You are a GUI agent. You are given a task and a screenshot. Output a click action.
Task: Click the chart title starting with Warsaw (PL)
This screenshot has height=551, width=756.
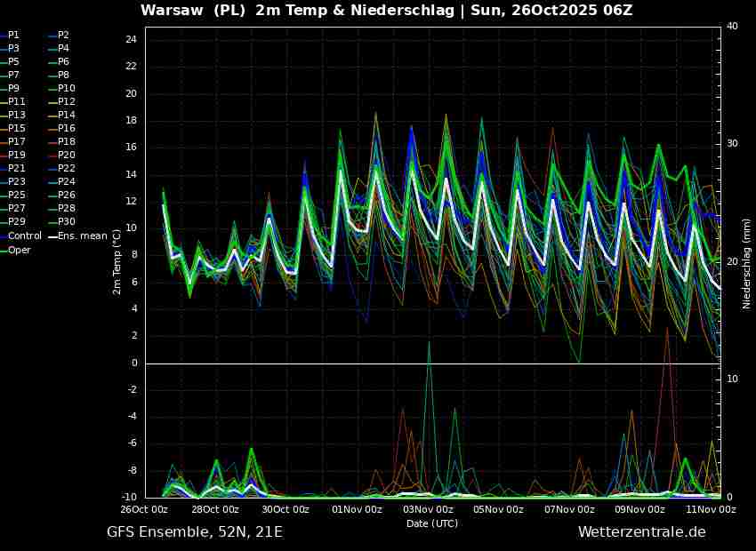[387, 10]
